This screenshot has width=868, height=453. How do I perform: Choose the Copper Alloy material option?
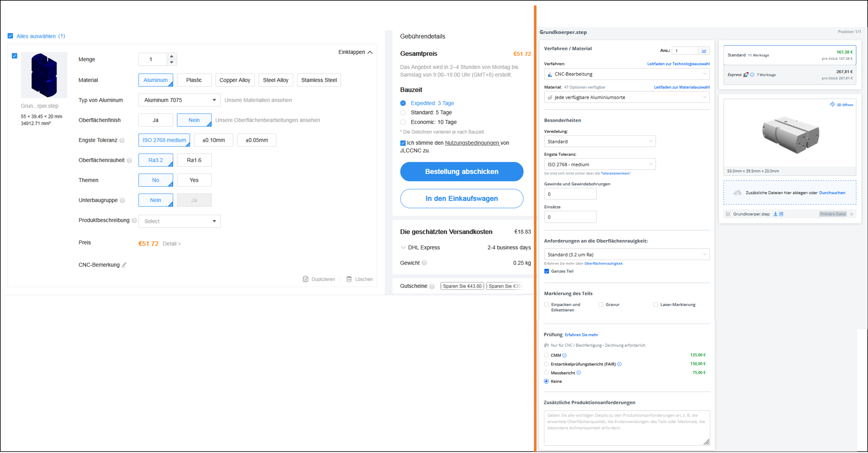pyautogui.click(x=235, y=80)
